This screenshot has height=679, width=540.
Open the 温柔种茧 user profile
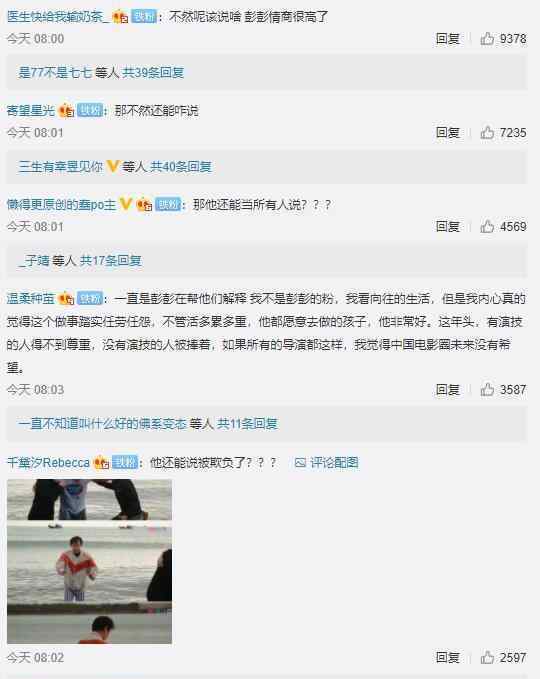pyautogui.click(x=30, y=298)
